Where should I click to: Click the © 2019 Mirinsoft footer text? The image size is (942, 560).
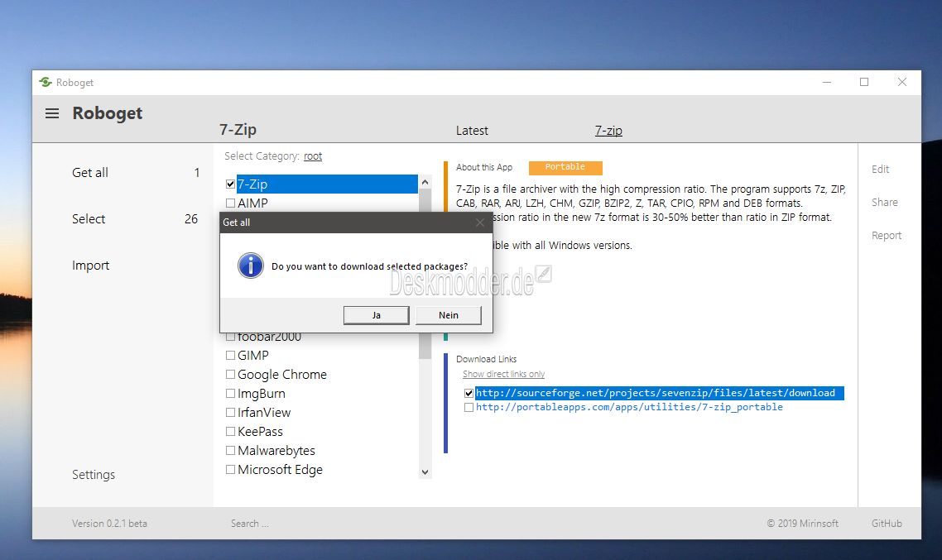(802, 524)
